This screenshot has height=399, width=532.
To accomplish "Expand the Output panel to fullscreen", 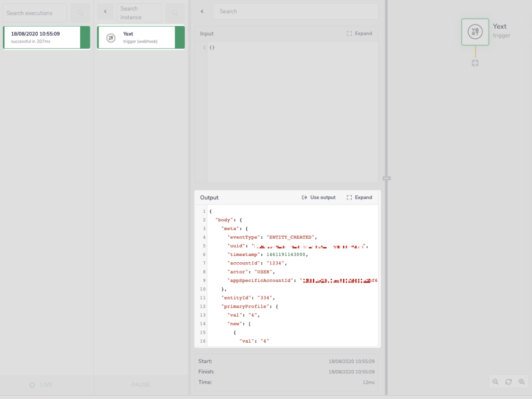I will [x=360, y=197].
